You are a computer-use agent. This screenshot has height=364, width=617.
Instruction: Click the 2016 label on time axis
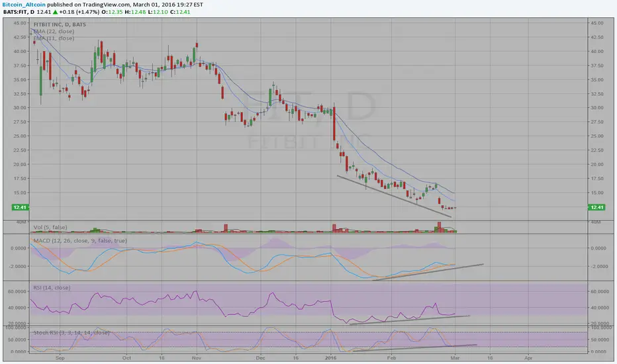[331, 358]
